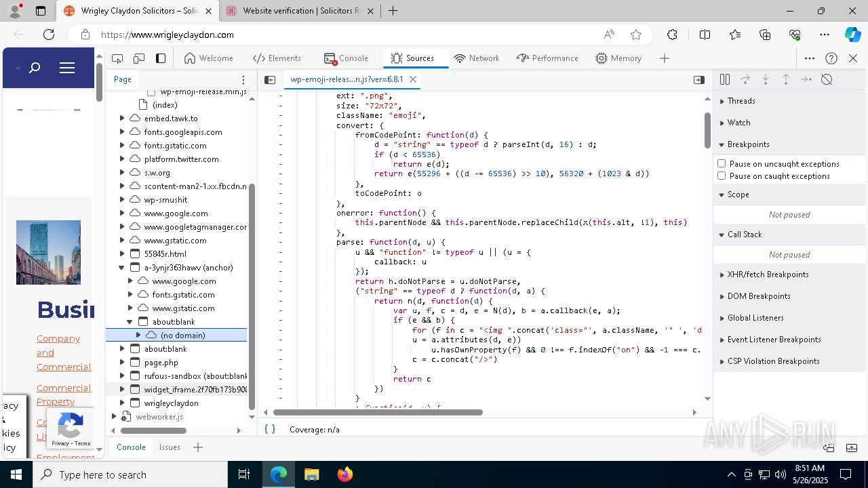This screenshot has height=488, width=868.
Task: Toggle device emulation icon
Action: (x=139, y=58)
